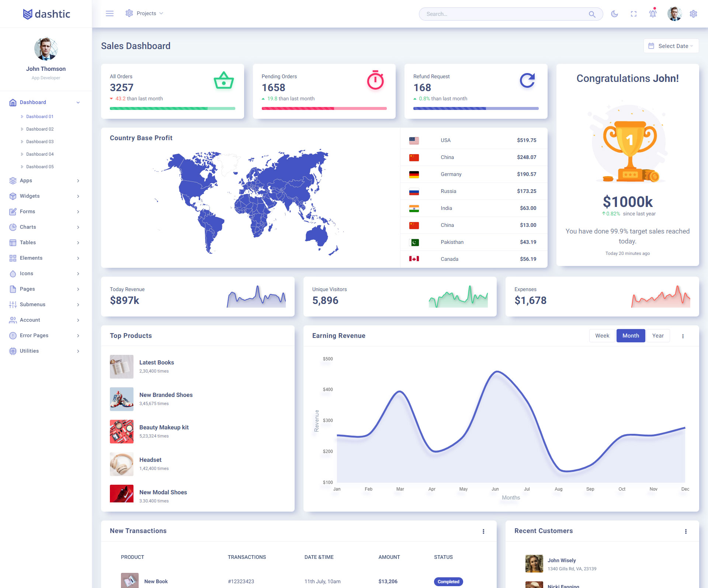The width and height of the screenshot is (708, 588).
Task: Open the Select Date dropdown
Action: coord(671,46)
